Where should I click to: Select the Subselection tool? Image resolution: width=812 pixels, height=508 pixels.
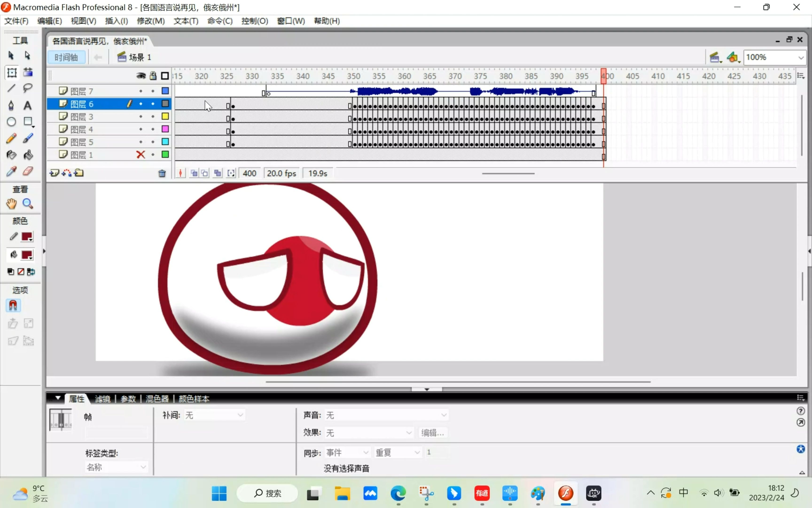[x=27, y=56]
